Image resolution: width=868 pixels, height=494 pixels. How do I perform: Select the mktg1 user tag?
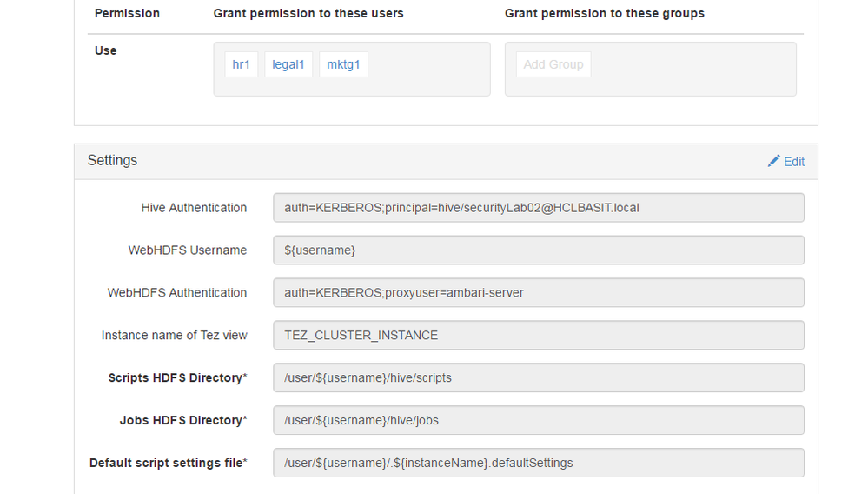(x=343, y=64)
